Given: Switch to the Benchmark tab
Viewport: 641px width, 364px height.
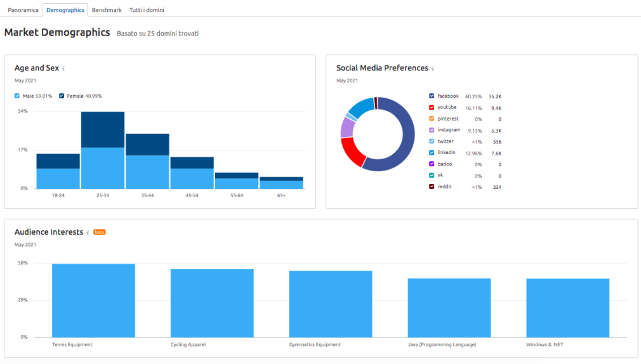Looking at the screenshot, I should coord(107,10).
